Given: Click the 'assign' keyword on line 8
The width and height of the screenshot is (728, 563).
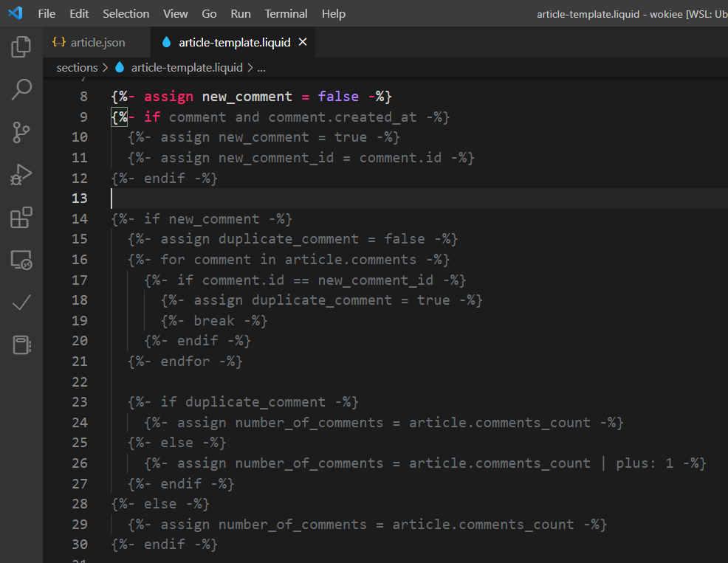Looking at the screenshot, I should 168,97.
